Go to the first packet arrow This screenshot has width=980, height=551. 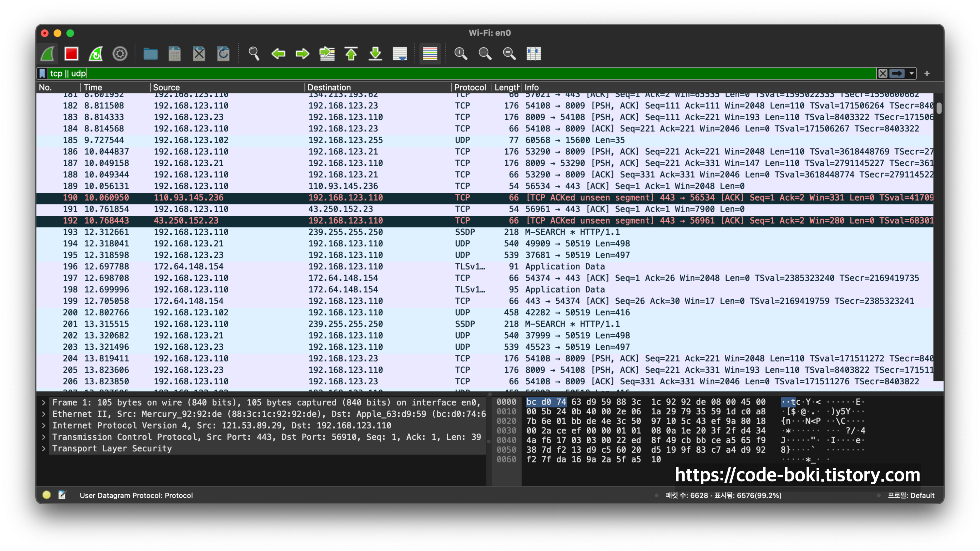click(351, 54)
